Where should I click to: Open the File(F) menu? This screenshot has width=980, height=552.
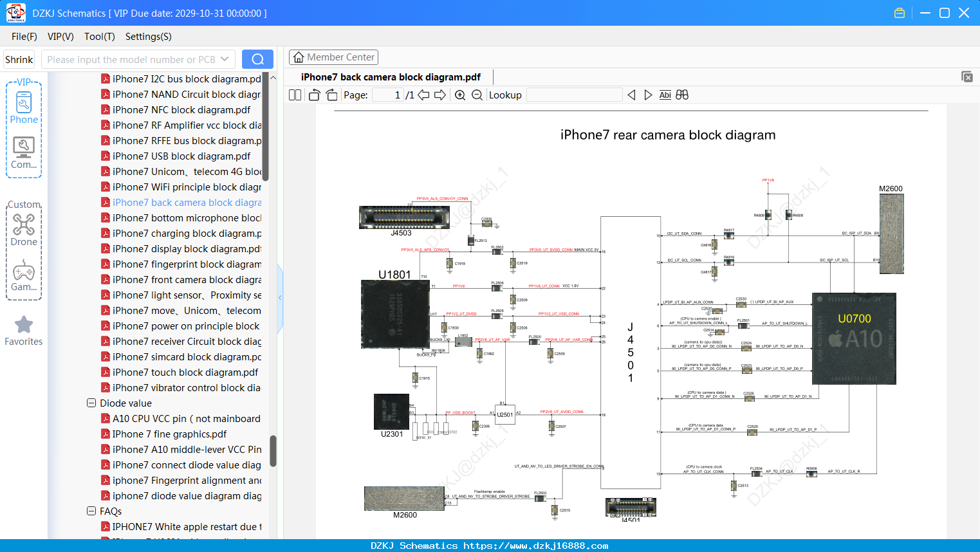click(x=24, y=37)
